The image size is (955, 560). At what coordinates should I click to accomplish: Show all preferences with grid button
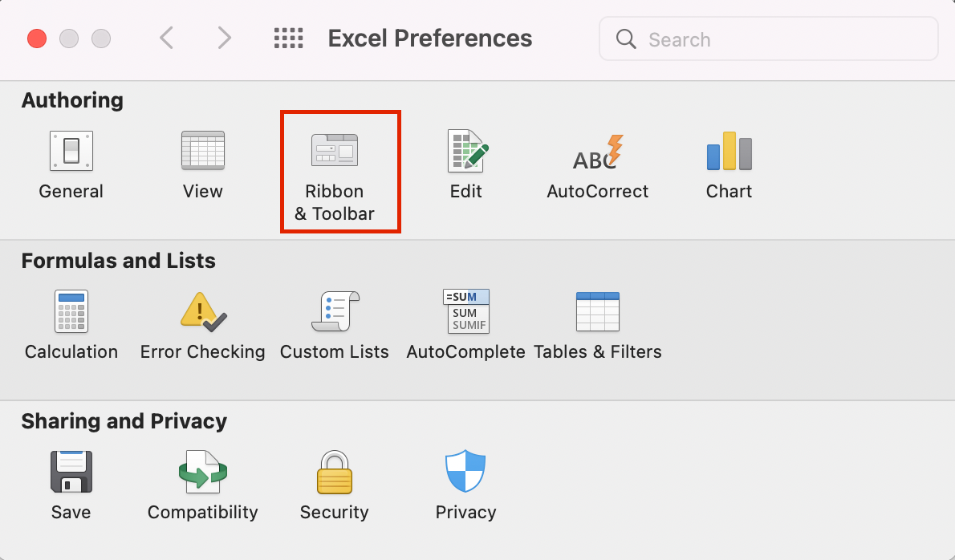click(x=288, y=38)
